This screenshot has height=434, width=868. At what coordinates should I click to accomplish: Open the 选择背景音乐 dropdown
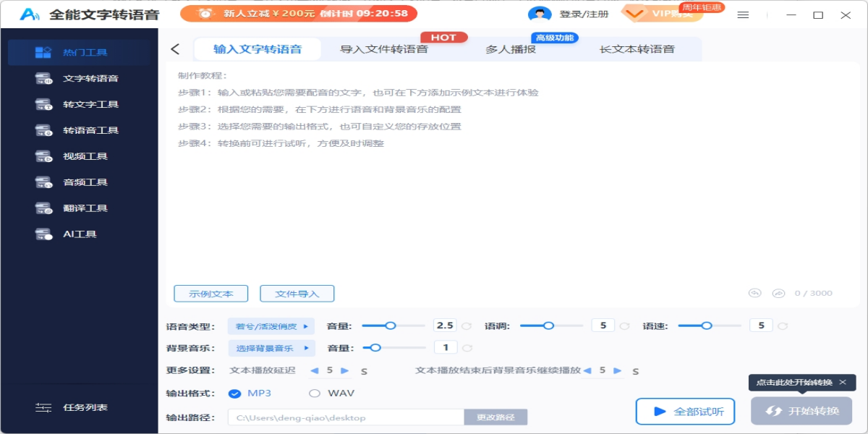click(x=272, y=348)
